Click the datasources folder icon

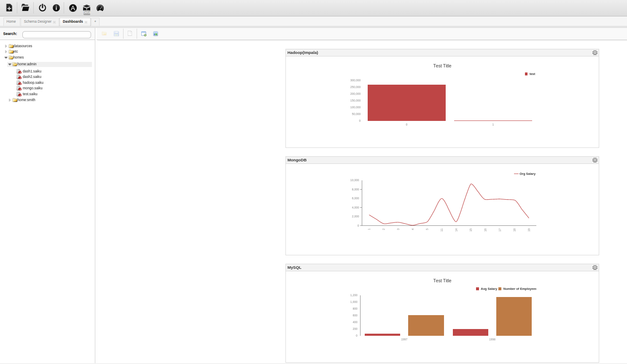click(11, 46)
